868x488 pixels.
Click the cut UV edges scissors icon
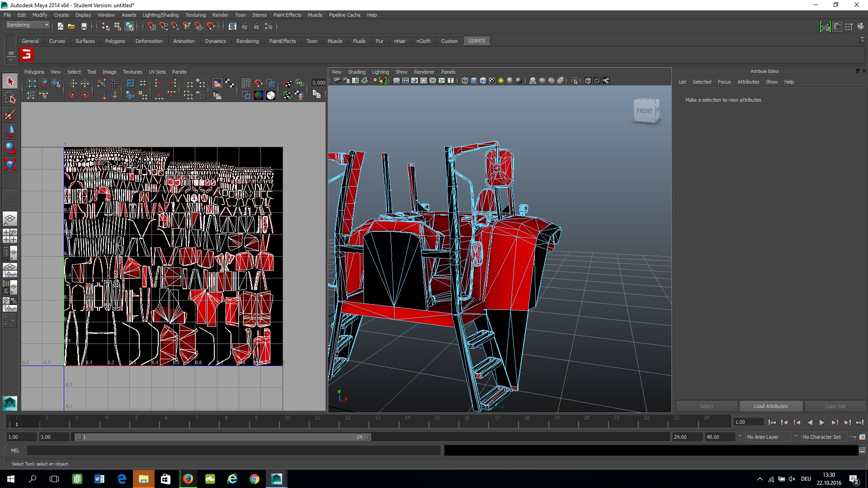tap(101, 83)
